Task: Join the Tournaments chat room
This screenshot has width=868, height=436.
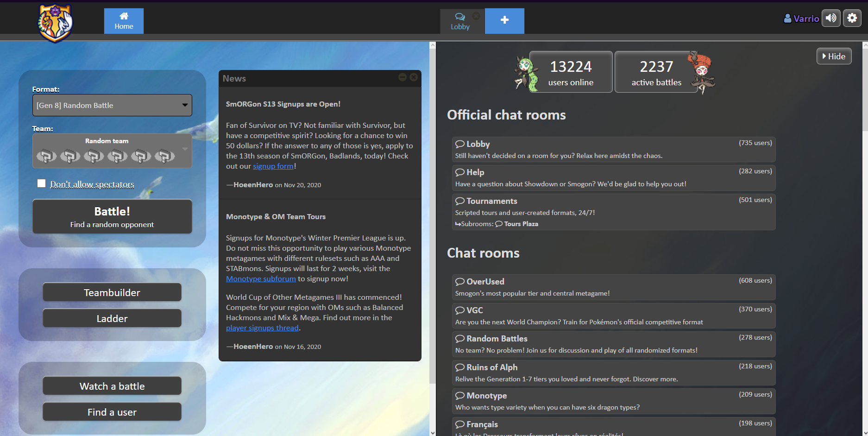Action: tap(614, 212)
